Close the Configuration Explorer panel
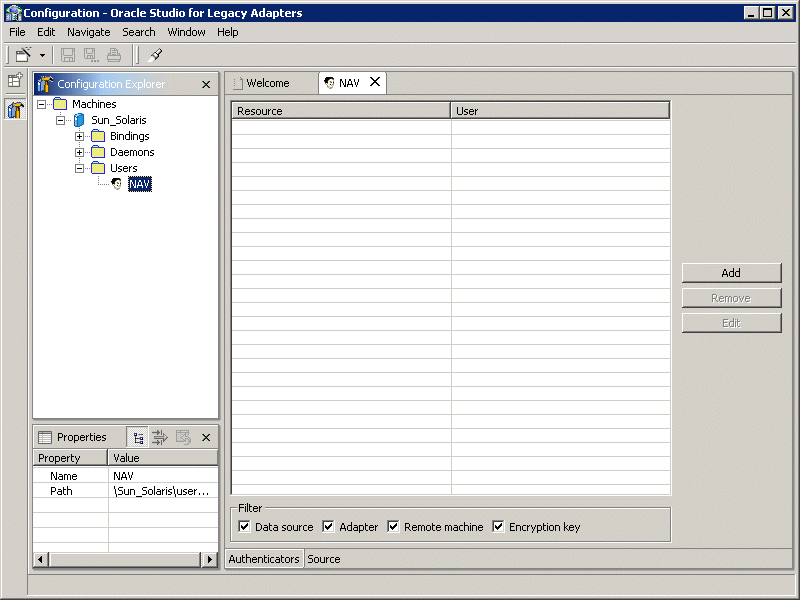This screenshot has height=600, width=800. pyautogui.click(x=206, y=84)
